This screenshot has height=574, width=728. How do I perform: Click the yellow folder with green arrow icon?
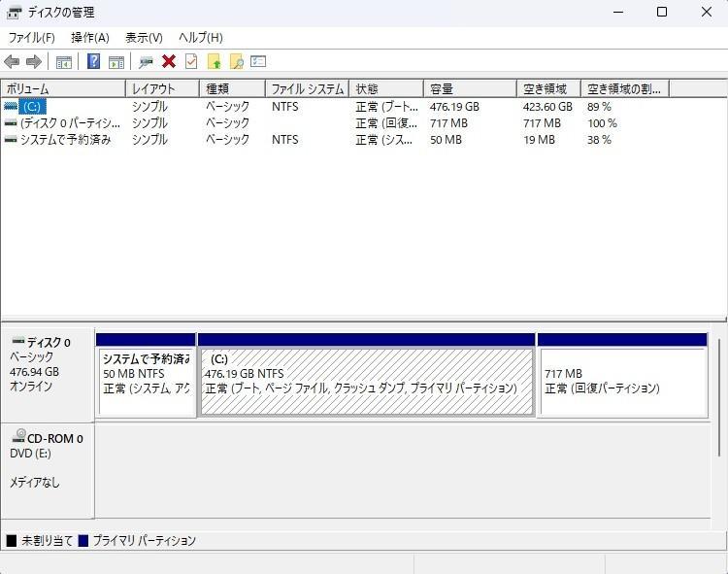[x=214, y=61]
